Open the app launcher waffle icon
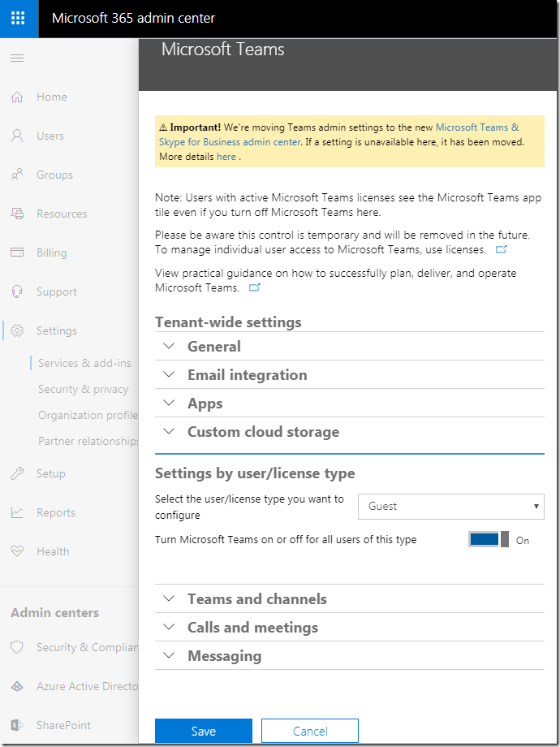 point(18,19)
